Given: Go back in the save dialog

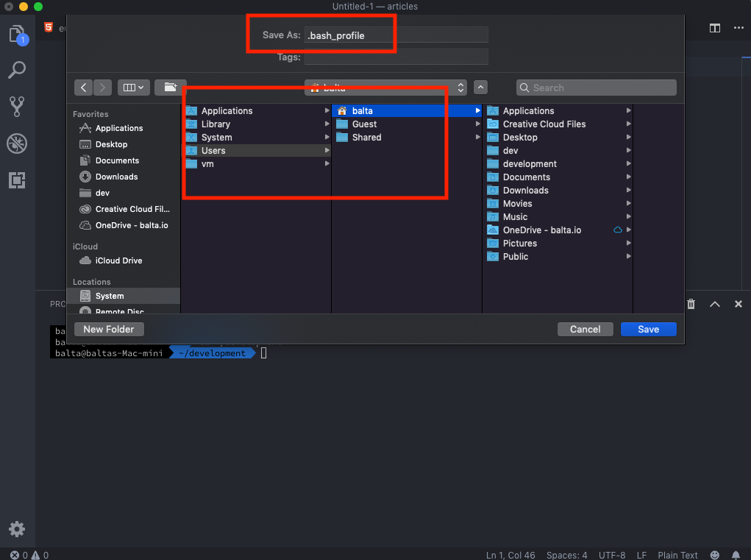Looking at the screenshot, I should [x=83, y=88].
